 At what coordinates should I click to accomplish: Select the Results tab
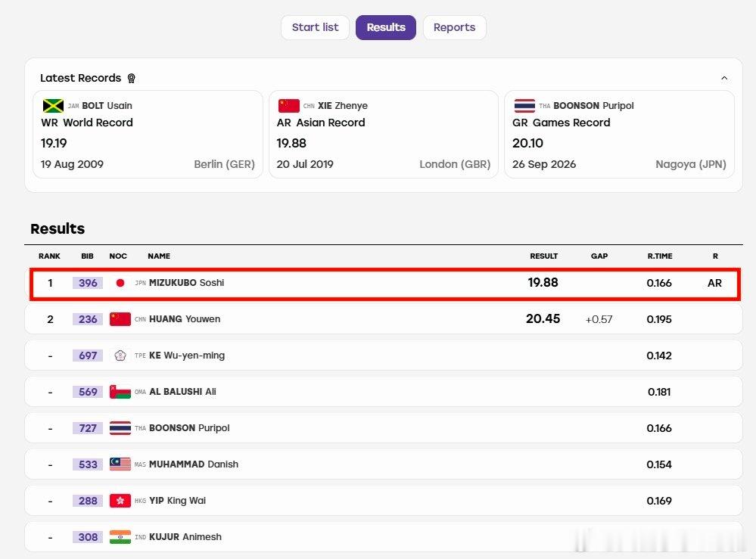click(386, 27)
